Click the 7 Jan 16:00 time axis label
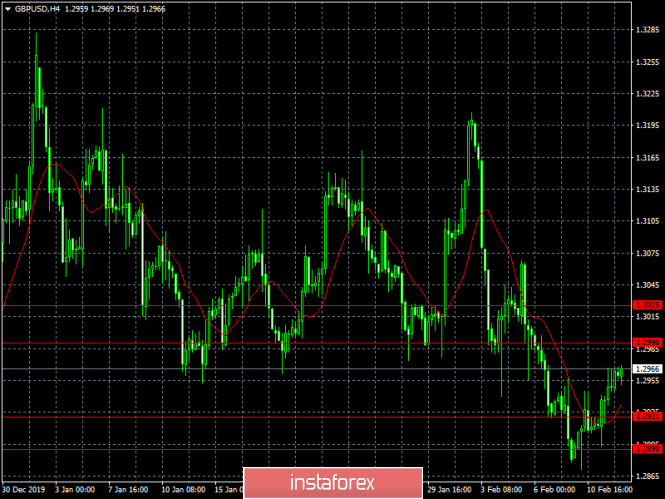The image size is (665, 499). click(128, 489)
